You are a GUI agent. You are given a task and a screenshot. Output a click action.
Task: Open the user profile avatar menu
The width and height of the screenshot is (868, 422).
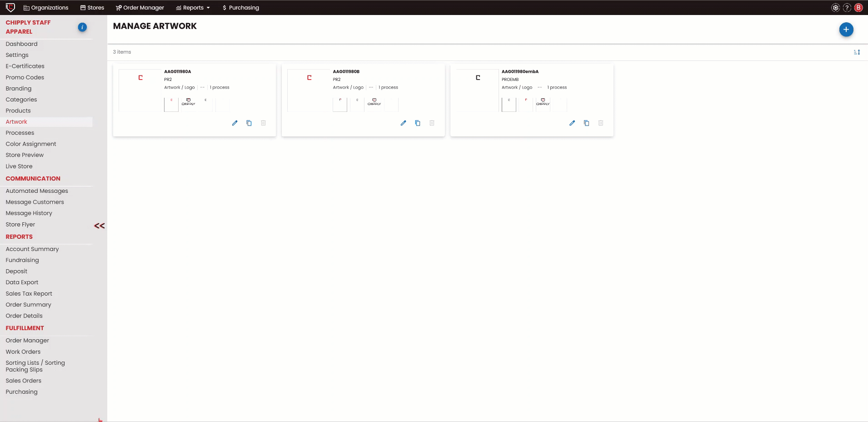pos(858,8)
